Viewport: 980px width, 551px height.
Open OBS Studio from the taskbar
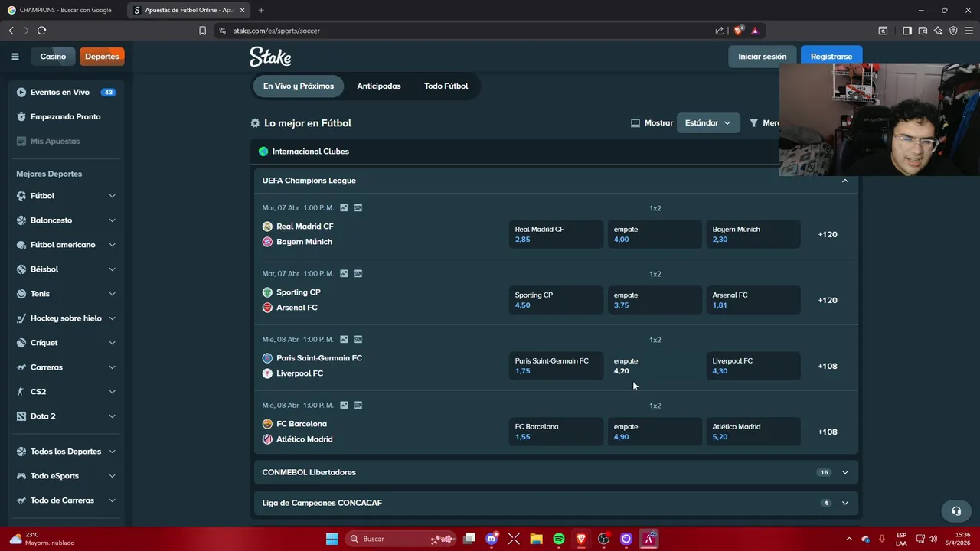coord(604,539)
